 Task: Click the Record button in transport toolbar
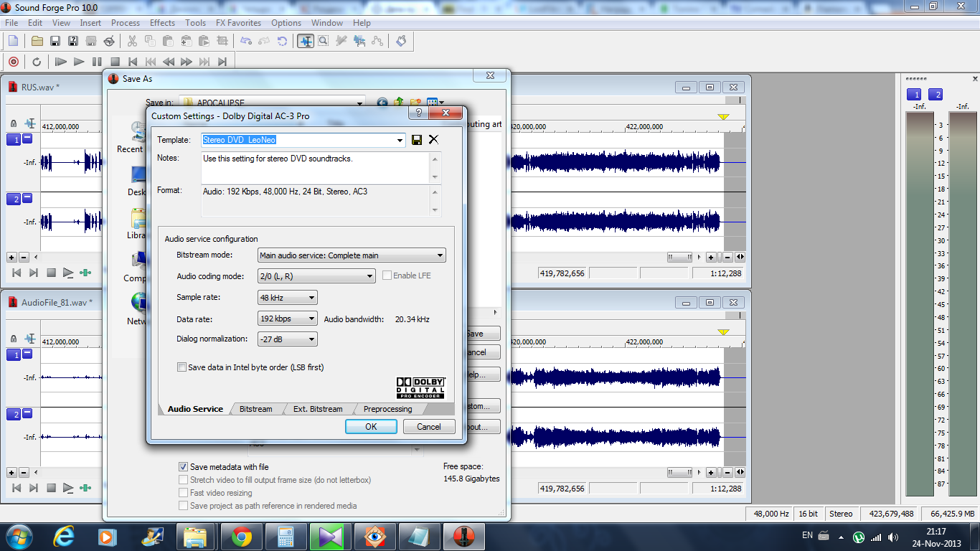pos(14,62)
